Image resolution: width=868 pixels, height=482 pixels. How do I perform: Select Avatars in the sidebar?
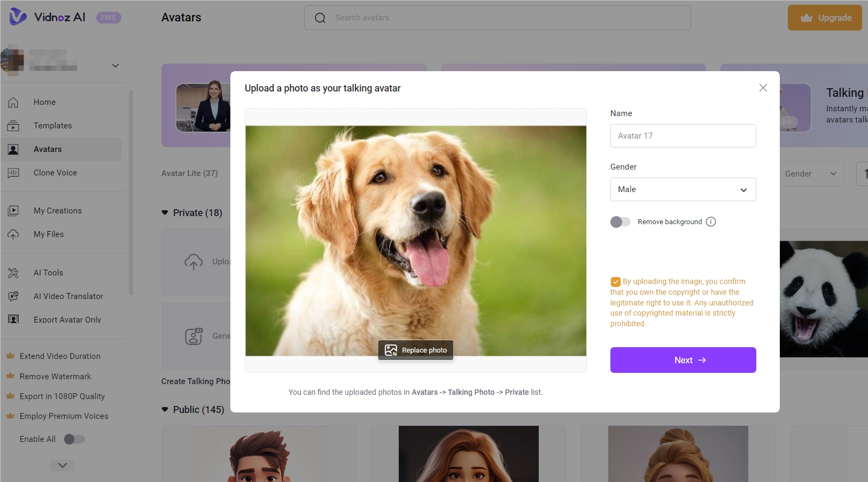(61, 149)
